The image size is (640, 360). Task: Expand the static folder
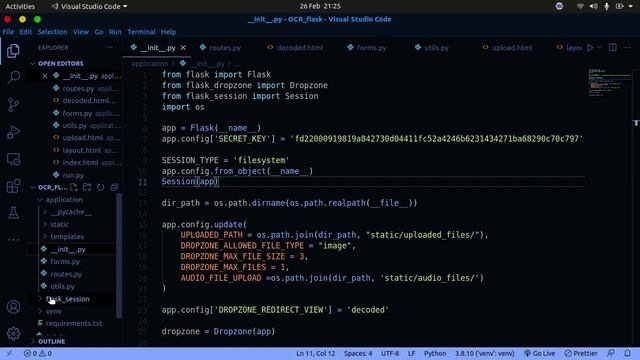[x=60, y=224]
